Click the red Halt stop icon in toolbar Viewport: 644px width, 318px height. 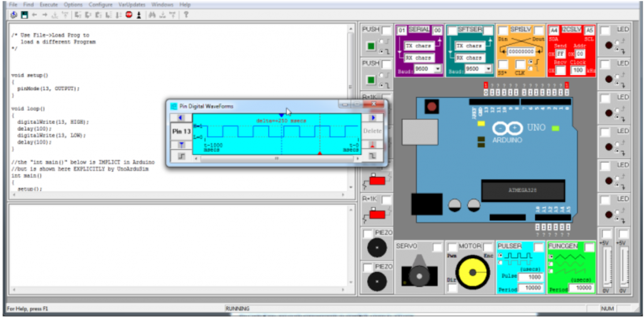pos(129,14)
